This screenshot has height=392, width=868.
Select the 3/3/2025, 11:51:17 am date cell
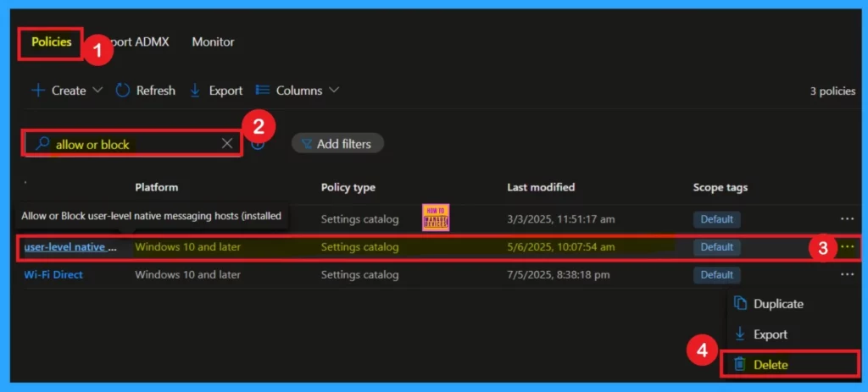pos(561,219)
